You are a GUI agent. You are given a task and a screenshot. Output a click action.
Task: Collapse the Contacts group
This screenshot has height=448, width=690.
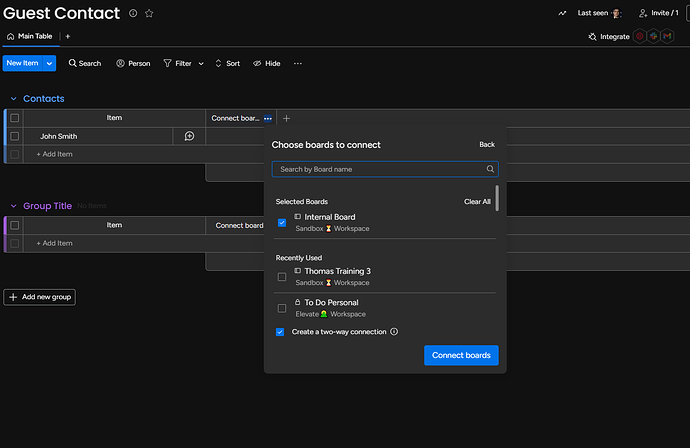pos(14,99)
